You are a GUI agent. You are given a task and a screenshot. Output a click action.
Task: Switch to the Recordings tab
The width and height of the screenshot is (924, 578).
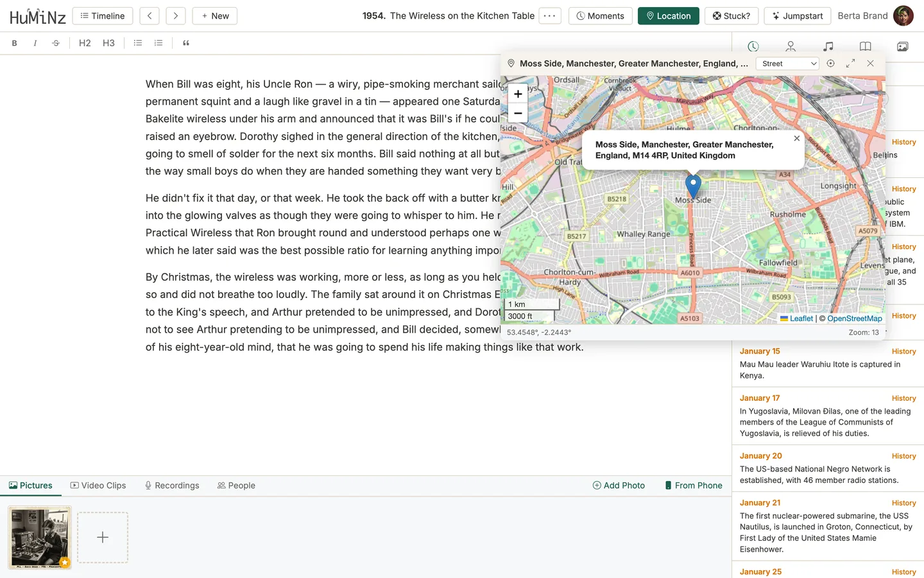pyautogui.click(x=172, y=486)
